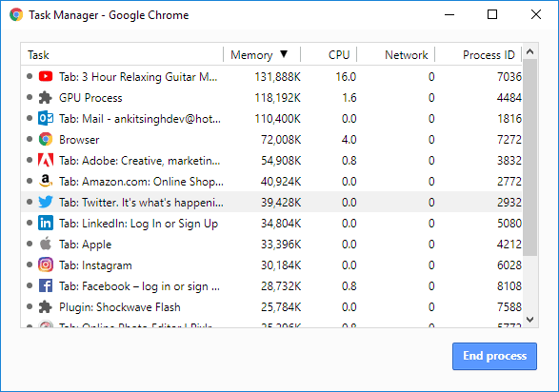Click memory value 34,804K
The width and height of the screenshot is (559, 392).
point(281,224)
